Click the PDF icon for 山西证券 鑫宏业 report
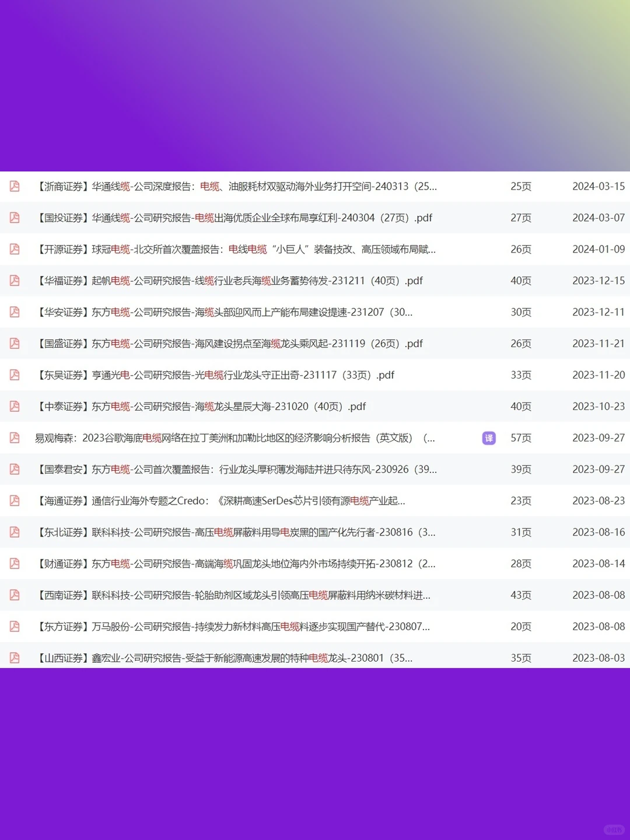 [15, 658]
